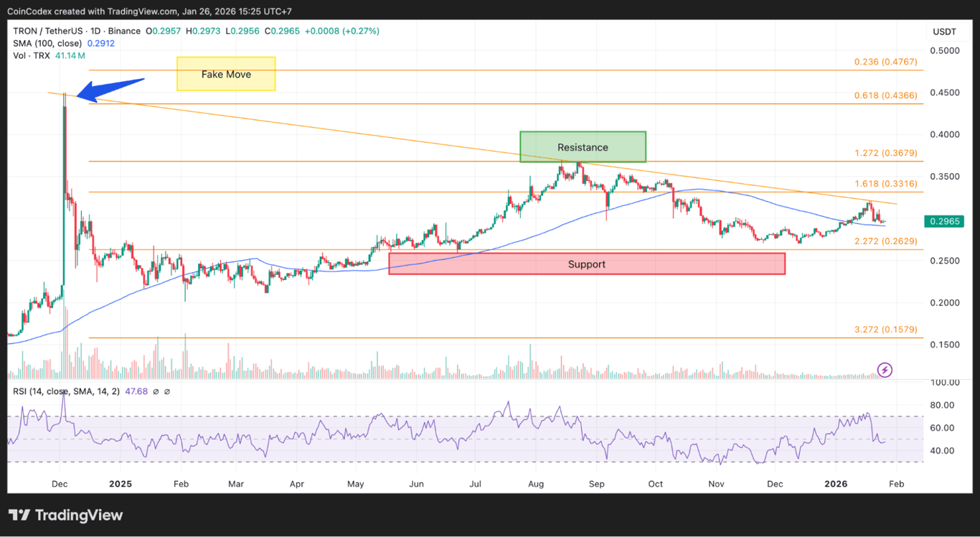This screenshot has height=537, width=980.
Task: Click the teal 0.2965 price tag
Action: click(x=944, y=223)
